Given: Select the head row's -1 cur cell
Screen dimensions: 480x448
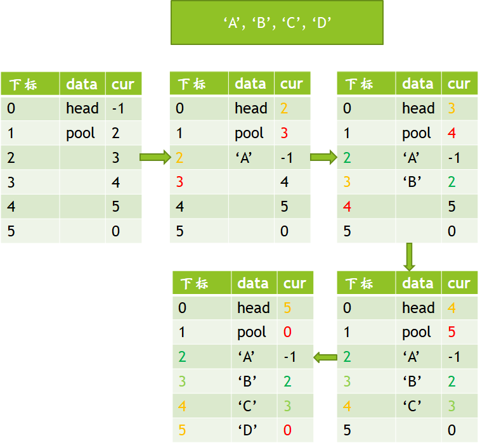Looking at the screenshot, I should [117, 108].
